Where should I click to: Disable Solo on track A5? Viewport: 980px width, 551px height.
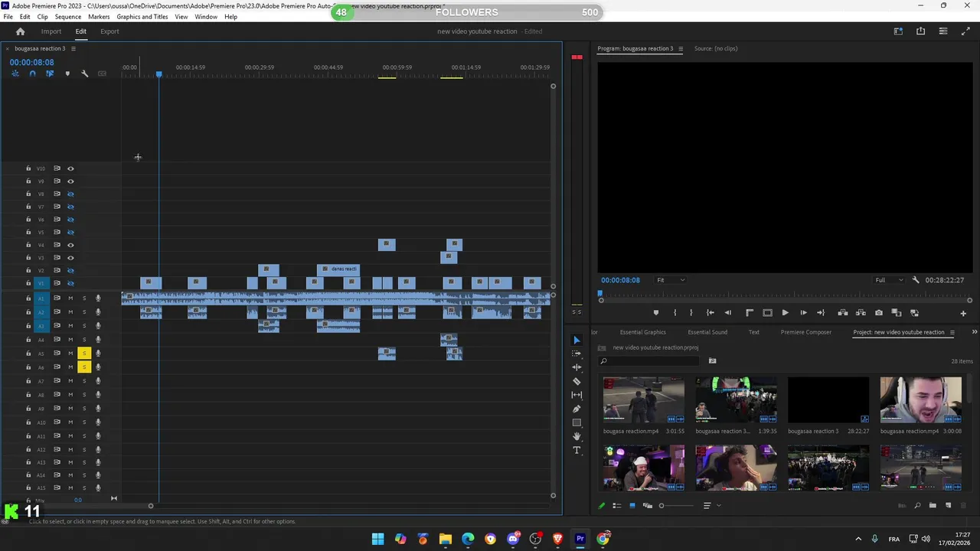(x=84, y=353)
